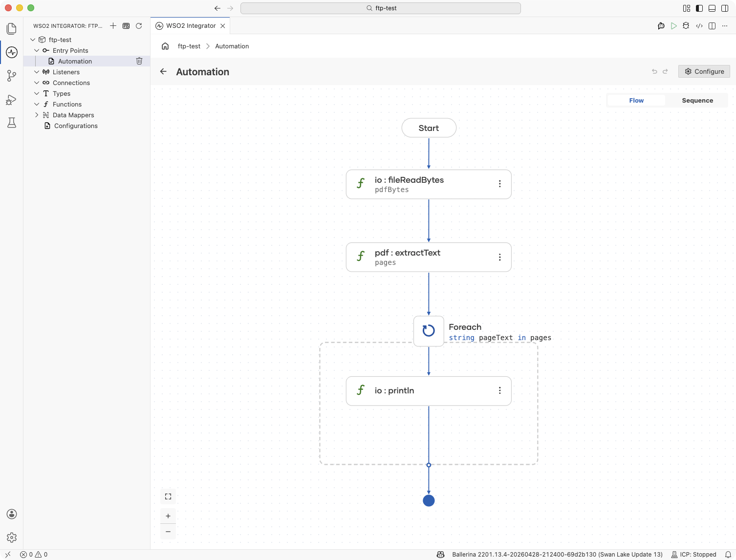Screen dimensions: 736x560
Task: Toggle the bottom panel layout button
Action: pyautogui.click(x=712, y=8)
